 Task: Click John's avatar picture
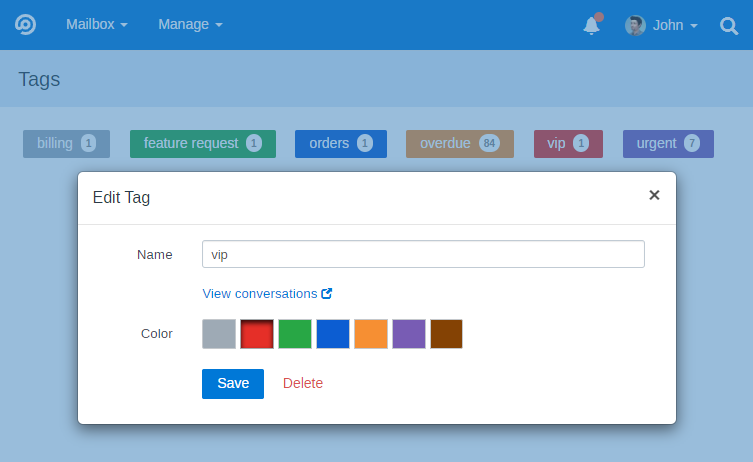click(x=635, y=25)
